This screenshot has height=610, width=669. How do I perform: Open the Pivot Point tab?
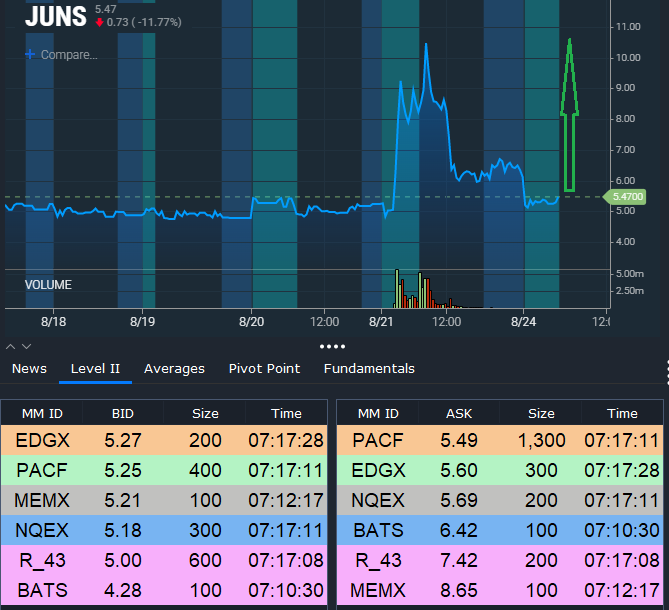[x=264, y=369]
